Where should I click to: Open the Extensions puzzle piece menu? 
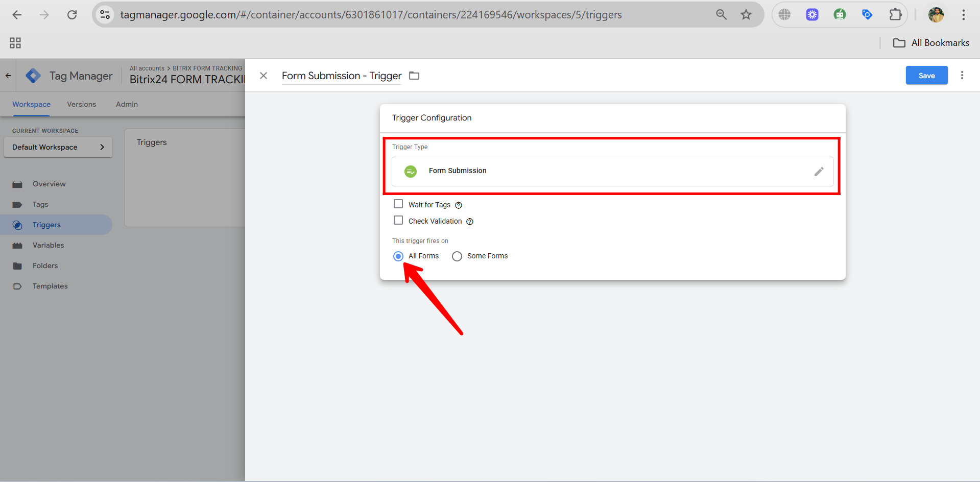click(895, 15)
